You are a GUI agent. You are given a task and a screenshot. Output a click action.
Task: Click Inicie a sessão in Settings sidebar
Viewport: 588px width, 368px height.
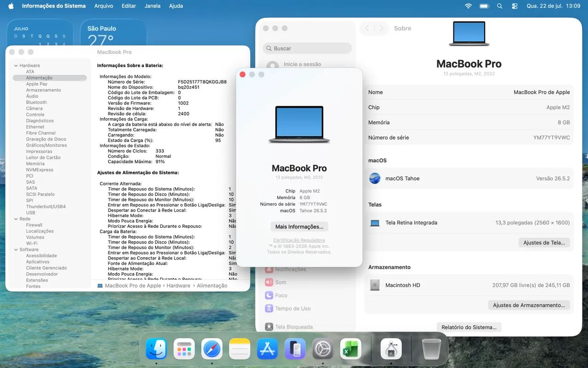(x=302, y=64)
